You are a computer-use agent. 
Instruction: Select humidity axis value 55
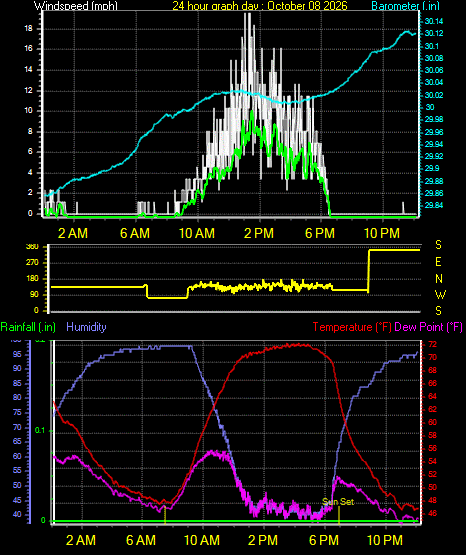click(17, 470)
